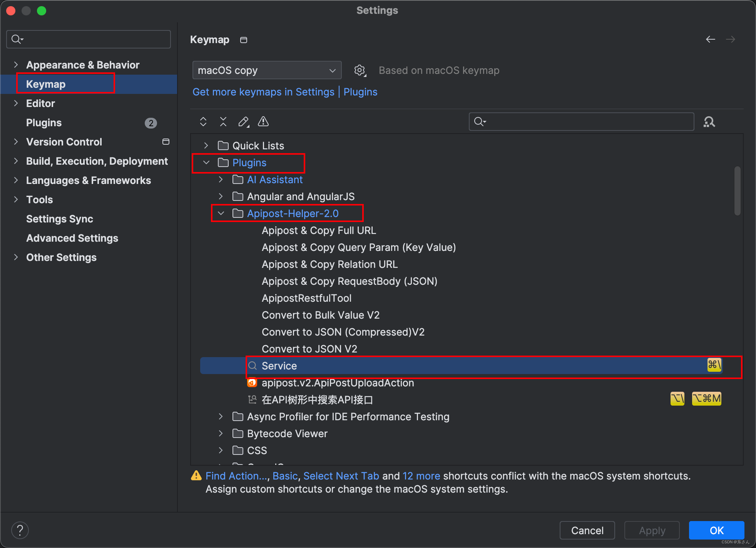This screenshot has width=756, height=548.
Task: Collapse the Plugins tree node
Action: (206, 162)
